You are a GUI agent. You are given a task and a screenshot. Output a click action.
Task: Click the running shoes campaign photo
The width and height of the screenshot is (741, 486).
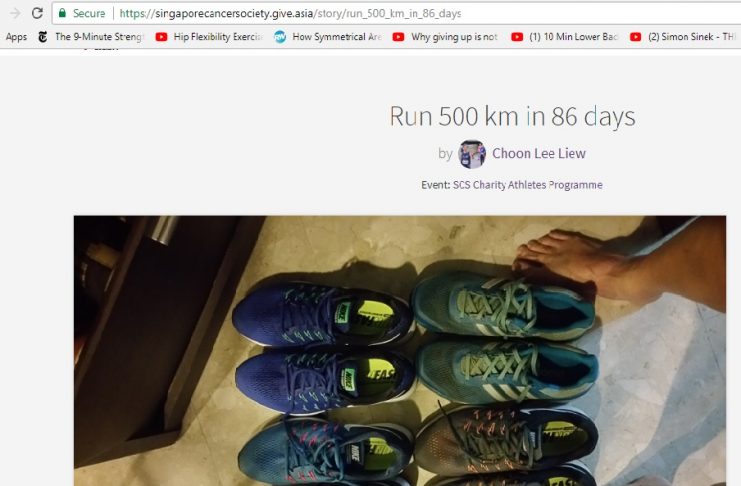[400, 351]
